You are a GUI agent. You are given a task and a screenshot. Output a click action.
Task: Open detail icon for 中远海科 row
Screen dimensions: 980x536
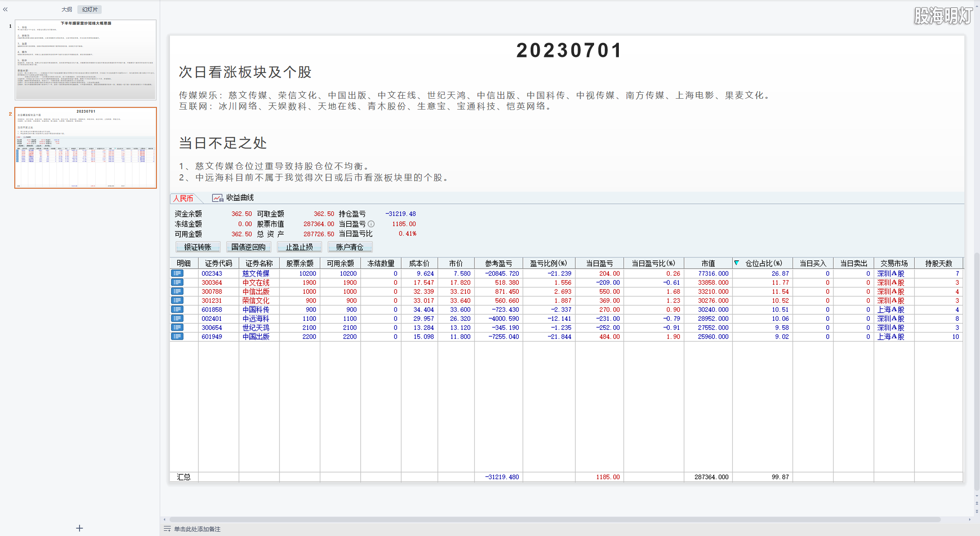tap(177, 319)
